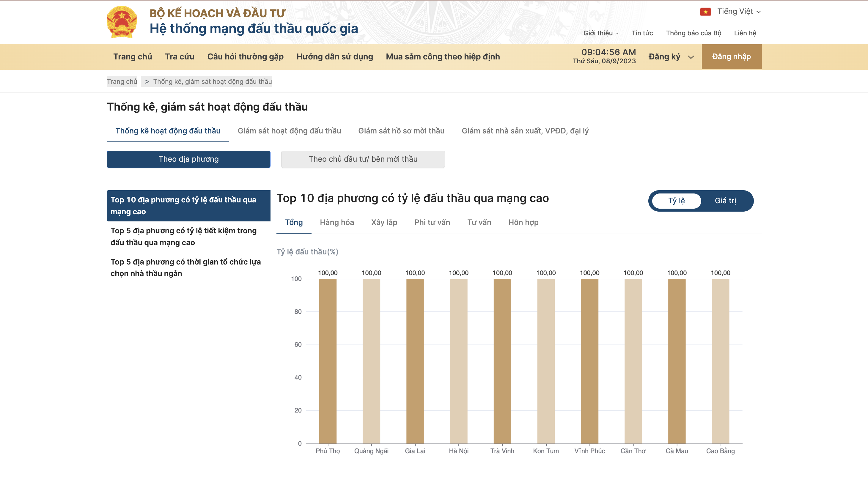Click the Trang chủ breadcrumb link
The width and height of the screenshot is (868, 488).
coord(122,81)
